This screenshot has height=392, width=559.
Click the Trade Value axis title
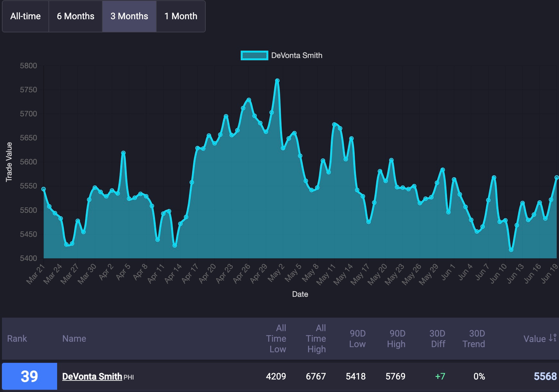tap(9, 162)
